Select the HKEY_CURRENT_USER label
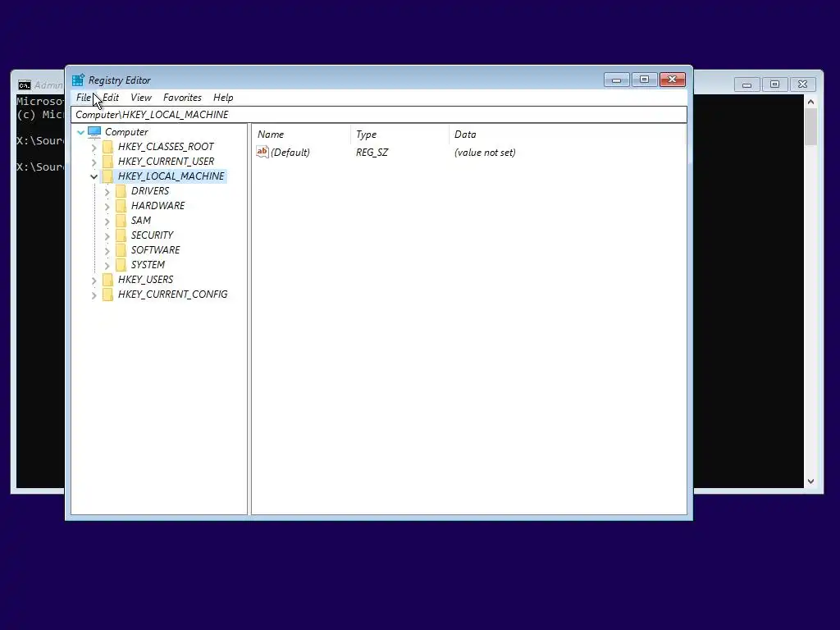 pyautogui.click(x=166, y=162)
